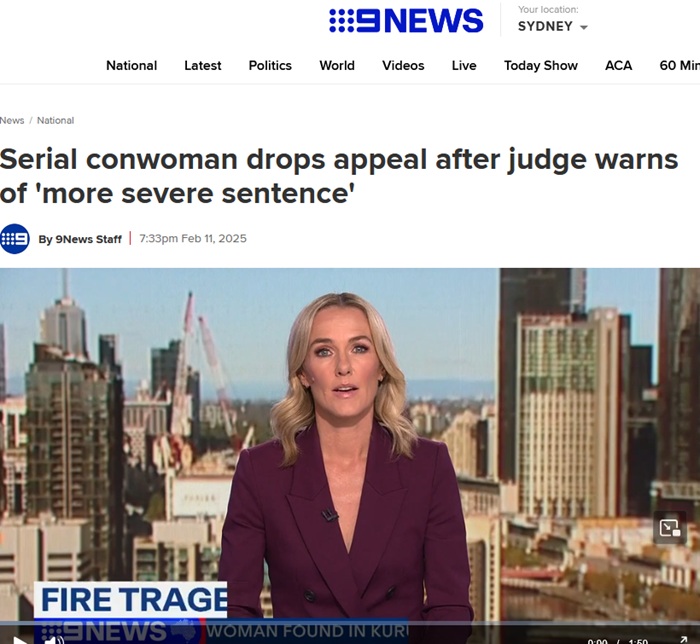Click the 9News logo in header
The width and height of the screenshot is (700, 644).
pos(406,21)
